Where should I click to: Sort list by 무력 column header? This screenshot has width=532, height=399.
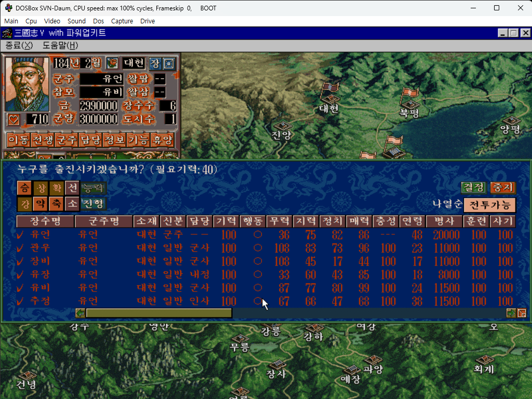point(279,221)
